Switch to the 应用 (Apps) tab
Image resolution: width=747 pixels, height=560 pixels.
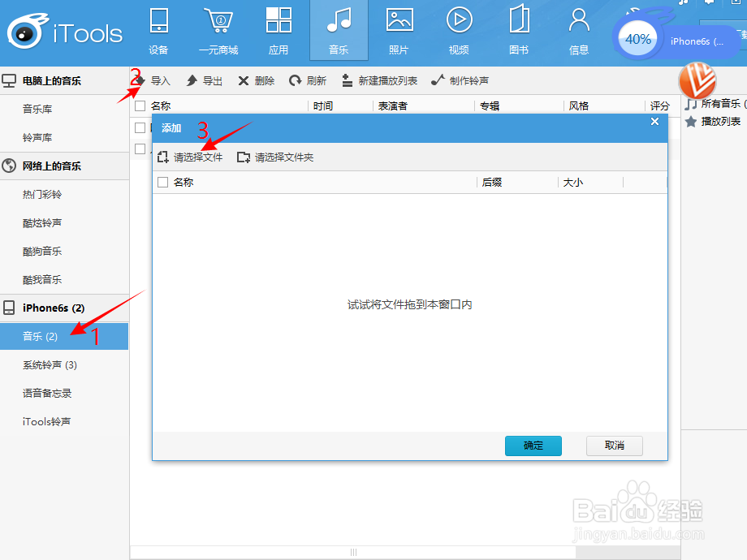click(x=279, y=31)
